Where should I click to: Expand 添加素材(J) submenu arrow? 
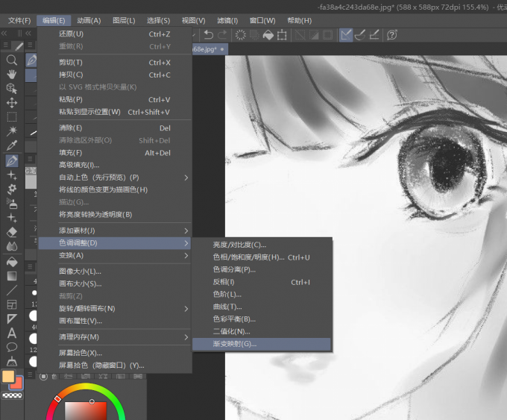pos(186,231)
